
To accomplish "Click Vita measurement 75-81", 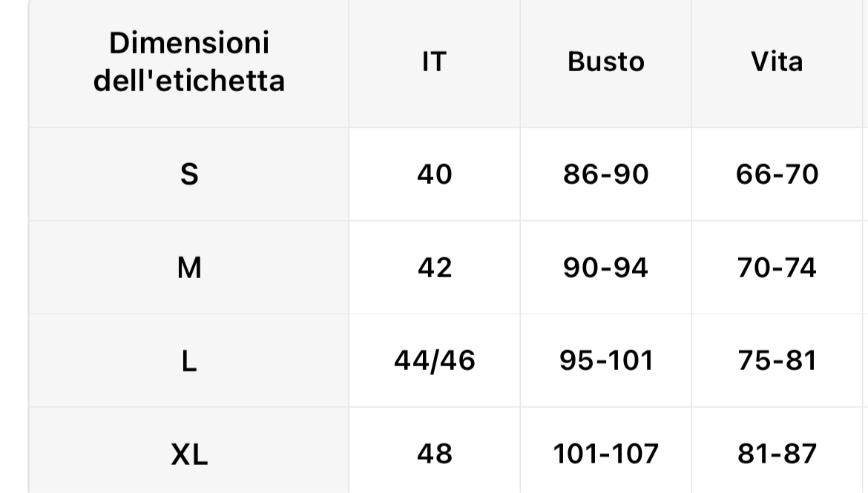I will click(777, 361).
